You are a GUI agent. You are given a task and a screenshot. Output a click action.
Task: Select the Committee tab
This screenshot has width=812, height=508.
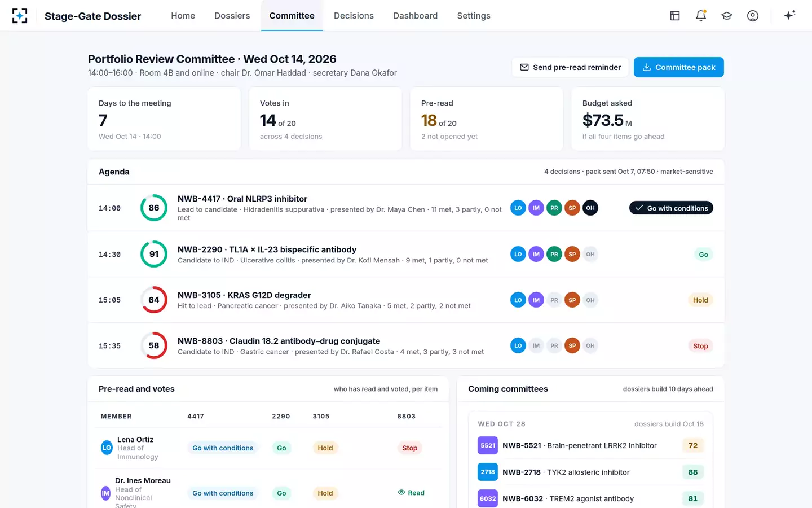click(292, 16)
